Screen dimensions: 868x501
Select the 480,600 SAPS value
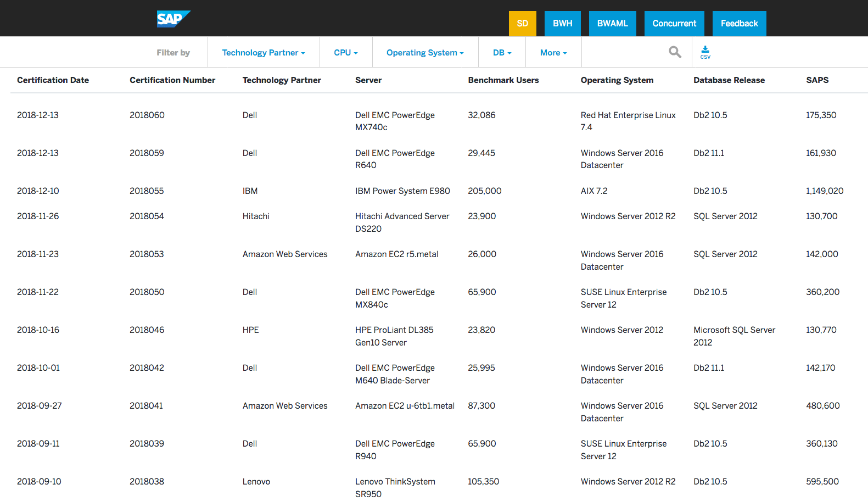coord(823,406)
